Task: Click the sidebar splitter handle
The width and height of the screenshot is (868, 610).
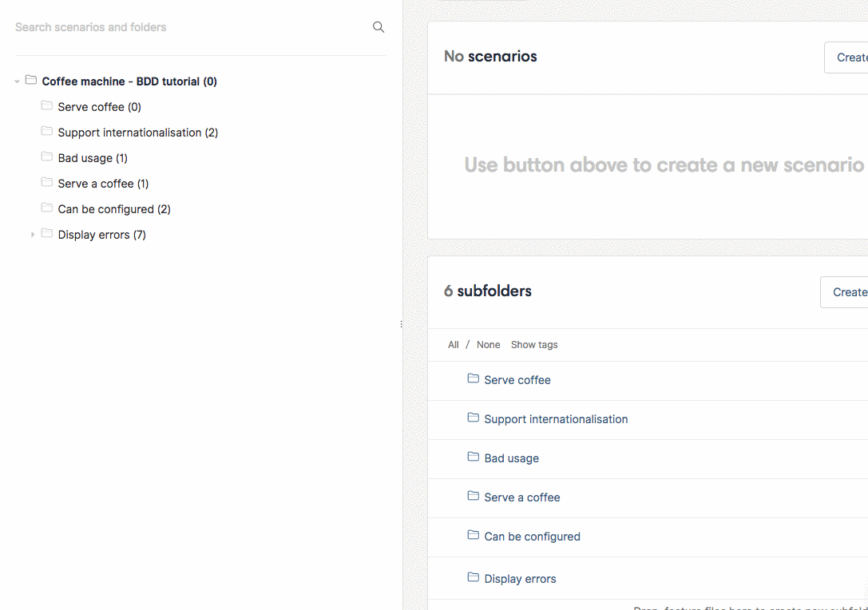Action: tap(402, 324)
